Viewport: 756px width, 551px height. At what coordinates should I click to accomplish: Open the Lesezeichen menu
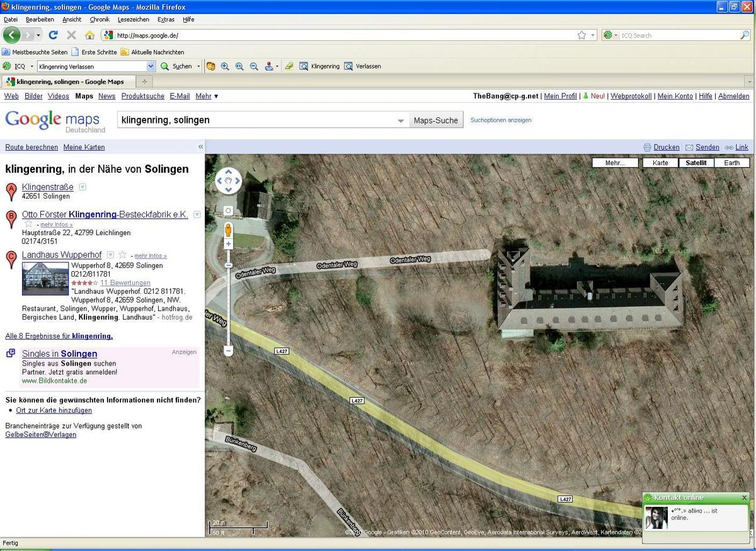[134, 20]
